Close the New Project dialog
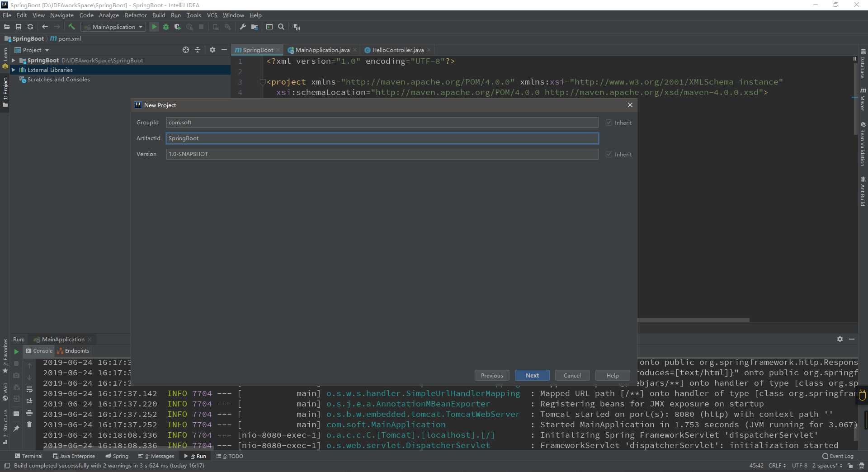The image size is (868, 472). pos(630,105)
